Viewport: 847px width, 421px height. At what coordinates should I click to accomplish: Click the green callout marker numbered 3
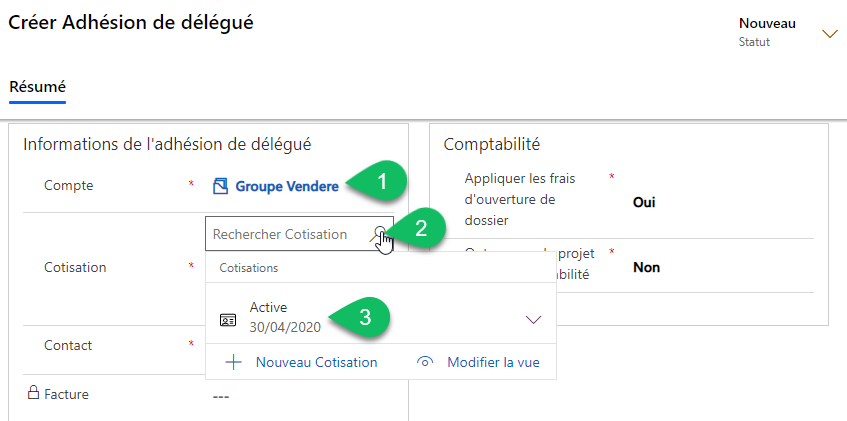tap(366, 318)
